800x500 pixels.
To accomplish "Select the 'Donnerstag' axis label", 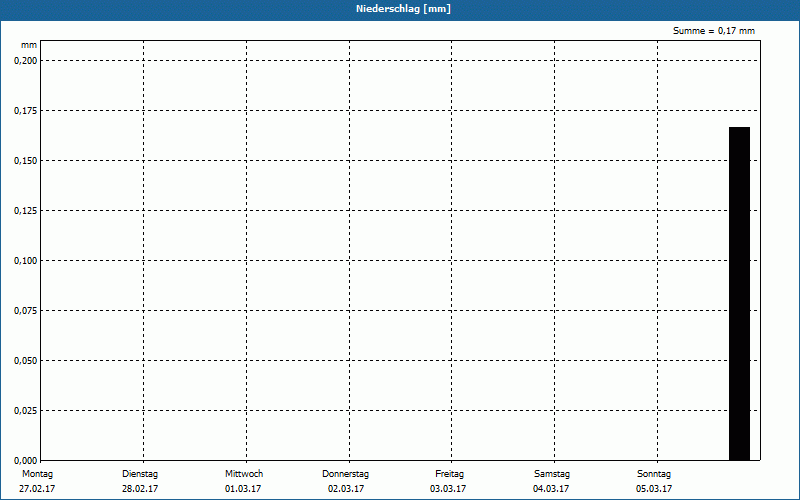I will pos(345,474).
